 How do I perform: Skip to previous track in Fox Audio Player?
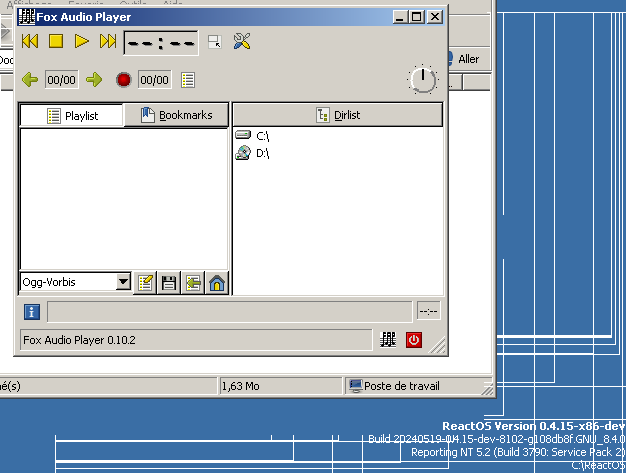coord(30,41)
